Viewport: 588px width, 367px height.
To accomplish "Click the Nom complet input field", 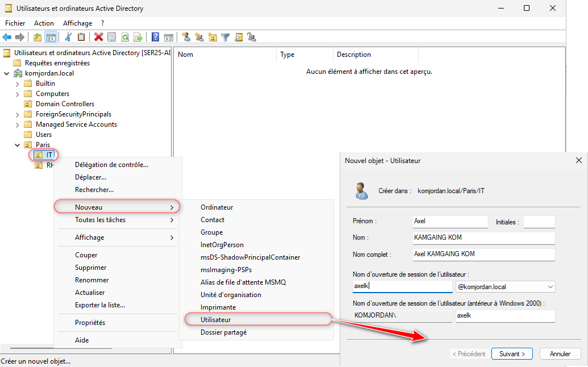I will tap(483, 254).
